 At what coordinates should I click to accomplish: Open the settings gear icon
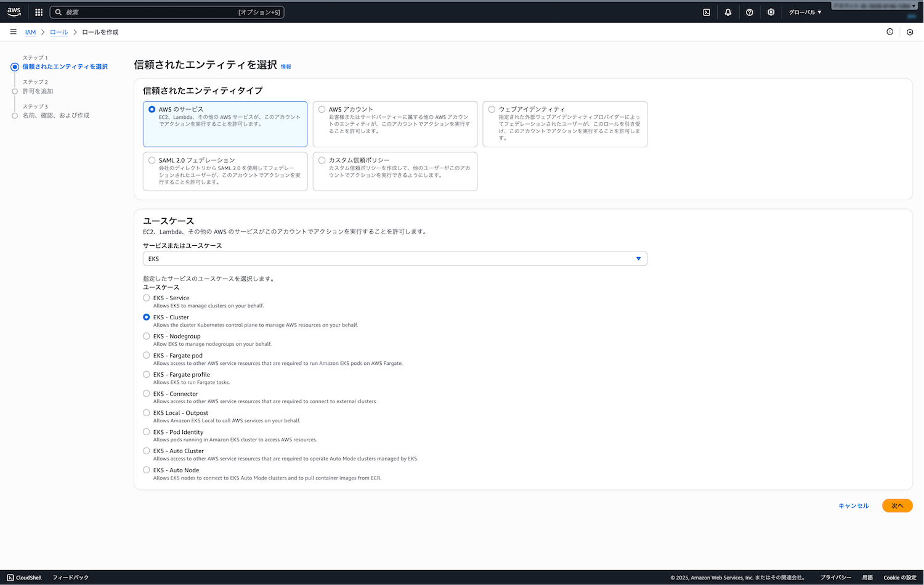click(x=771, y=12)
